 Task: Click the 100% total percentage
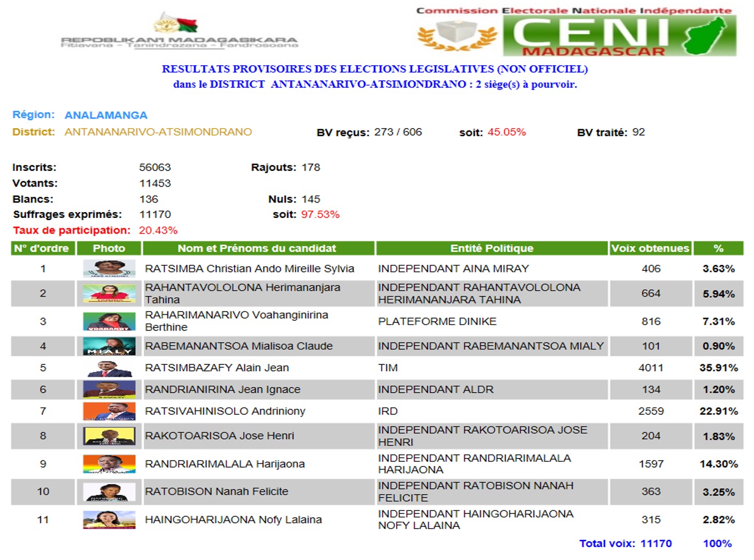pyautogui.click(x=718, y=543)
